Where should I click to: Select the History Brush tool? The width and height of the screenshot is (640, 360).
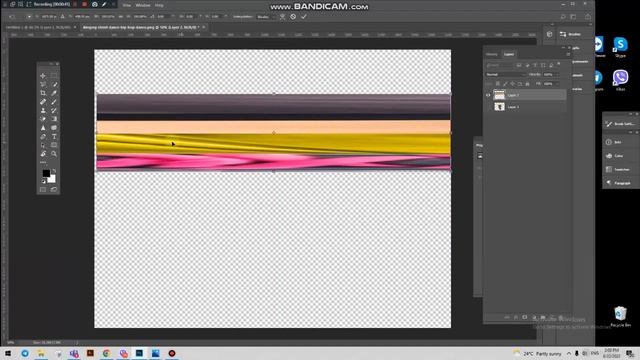(54, 110)
